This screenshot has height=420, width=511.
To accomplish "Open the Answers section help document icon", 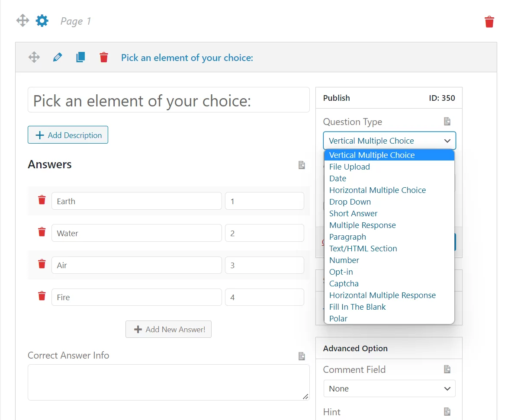I will 302,165.
